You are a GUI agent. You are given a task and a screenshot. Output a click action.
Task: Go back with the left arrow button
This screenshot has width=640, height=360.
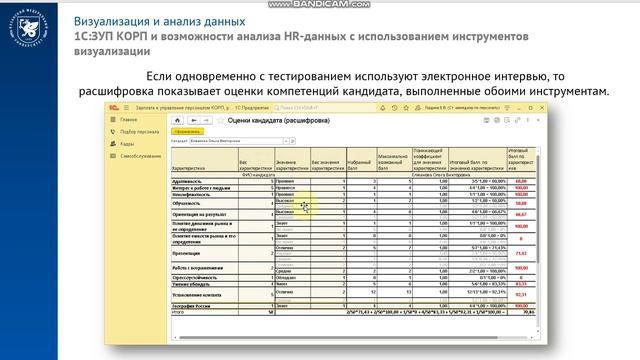tap(194, 120)
